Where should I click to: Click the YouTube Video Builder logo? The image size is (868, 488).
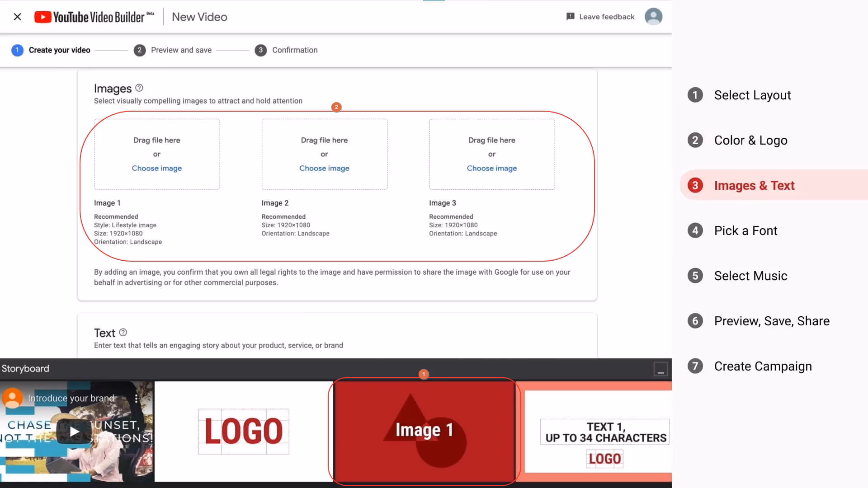pyautogui.click(x=94, y=17)
